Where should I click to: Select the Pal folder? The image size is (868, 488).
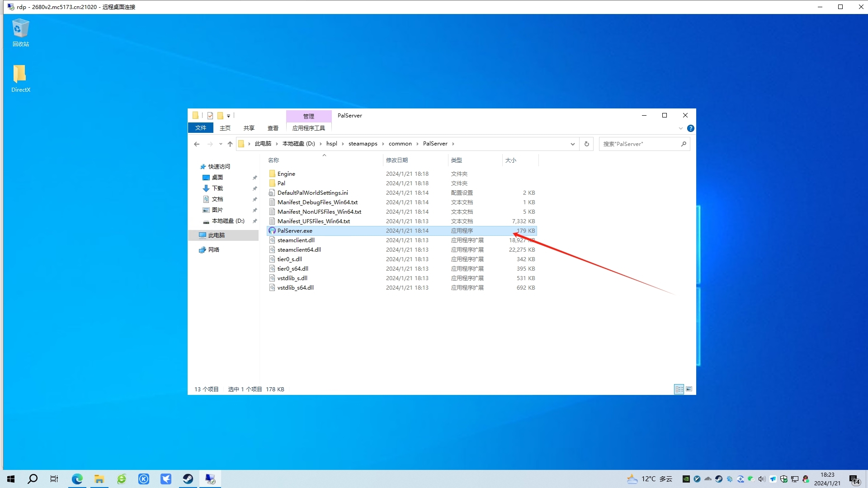pyautogui.click(x=281, y=183)
